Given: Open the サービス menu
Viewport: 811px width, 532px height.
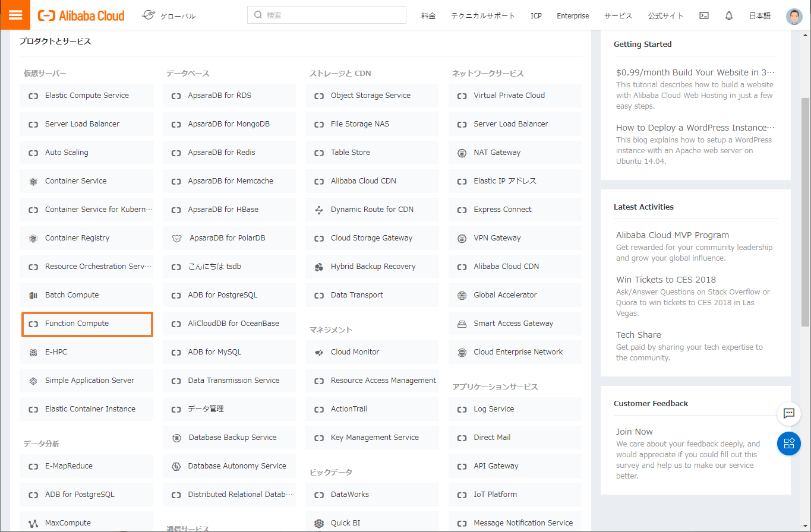Looking at the screenshot, I should click(618, 15).
